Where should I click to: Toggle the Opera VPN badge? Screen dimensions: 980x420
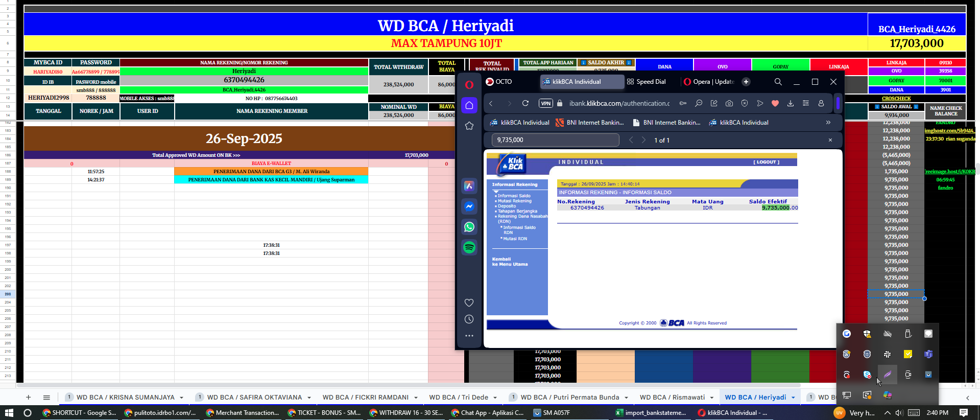(545, 103)
